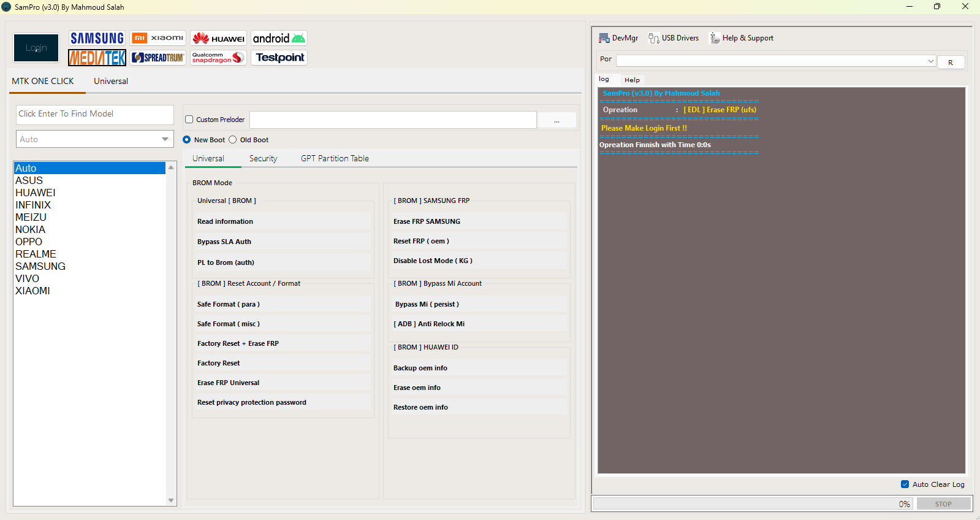Select the Samsung brand logo

pyautogui.click(x=97, y=38)
